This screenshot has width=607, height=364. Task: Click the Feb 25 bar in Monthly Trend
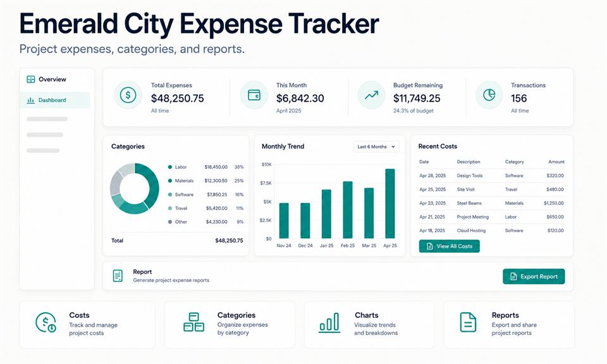click(x=348, y=210)
